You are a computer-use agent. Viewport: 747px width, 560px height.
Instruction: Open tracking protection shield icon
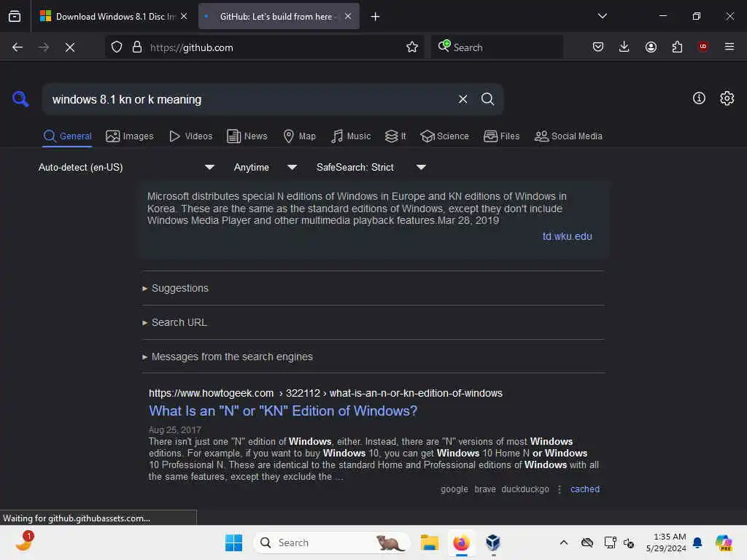(117, 47)
